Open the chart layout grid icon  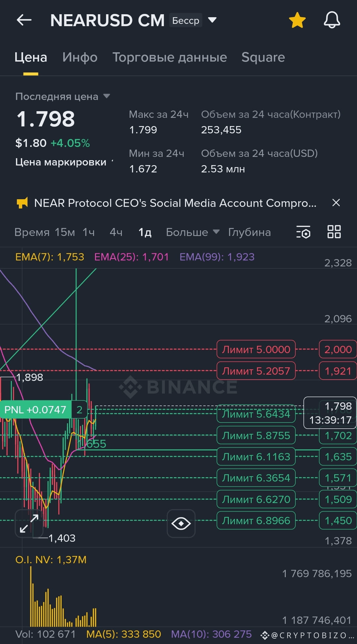point(334,232)
